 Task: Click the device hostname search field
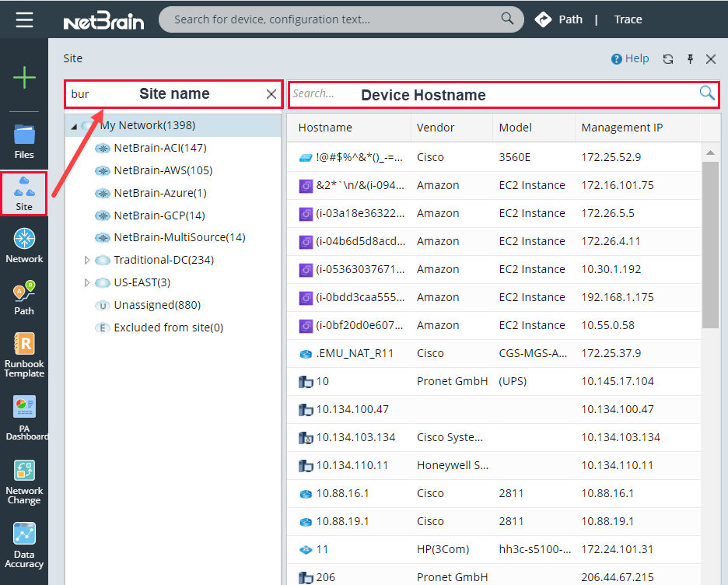pyautogui.click(x=467, y=94)
